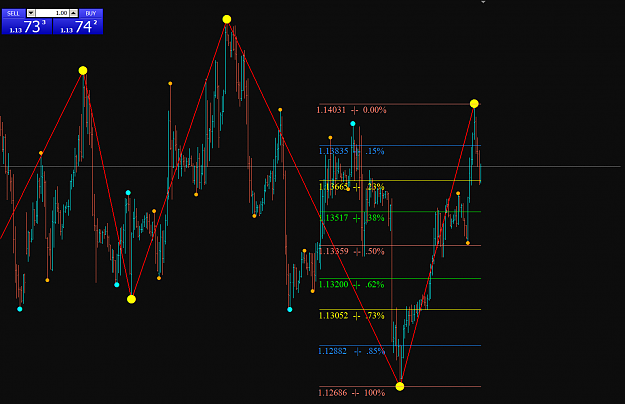Select the 1.13665 .23% Fibonacci label
Image resolution: width=625 pixels, height=404 pixels.
351,186
